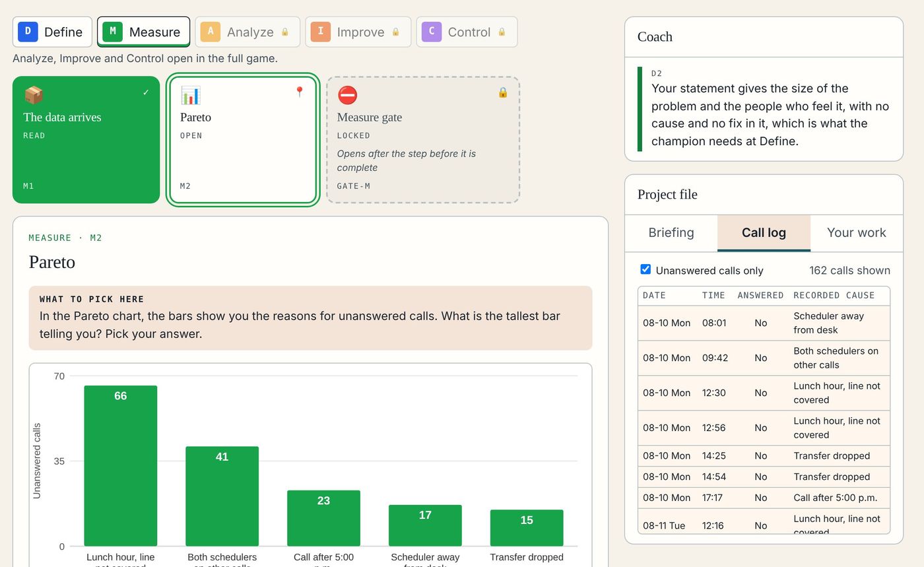
Task: Select the 12:30 call log row
Action: pyautogui.click(x=764, y=393)
